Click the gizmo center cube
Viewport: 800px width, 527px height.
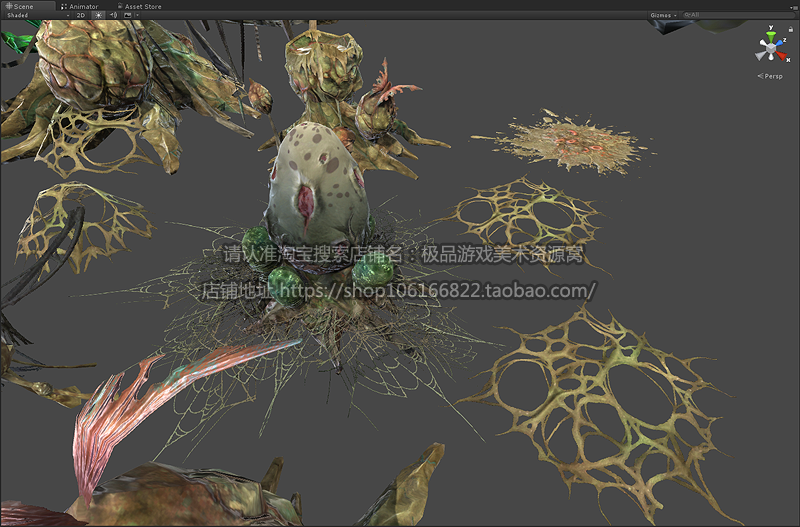pyautogui.click(x=770, y=49)
